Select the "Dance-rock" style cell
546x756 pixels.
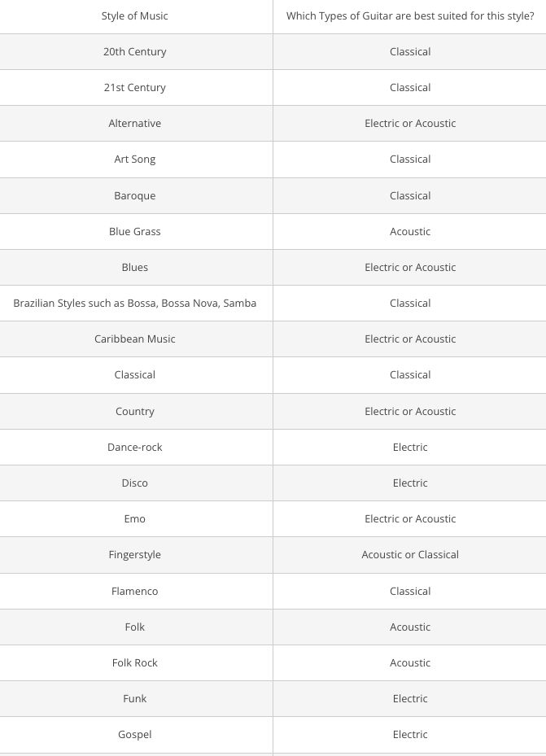point(135,448)
